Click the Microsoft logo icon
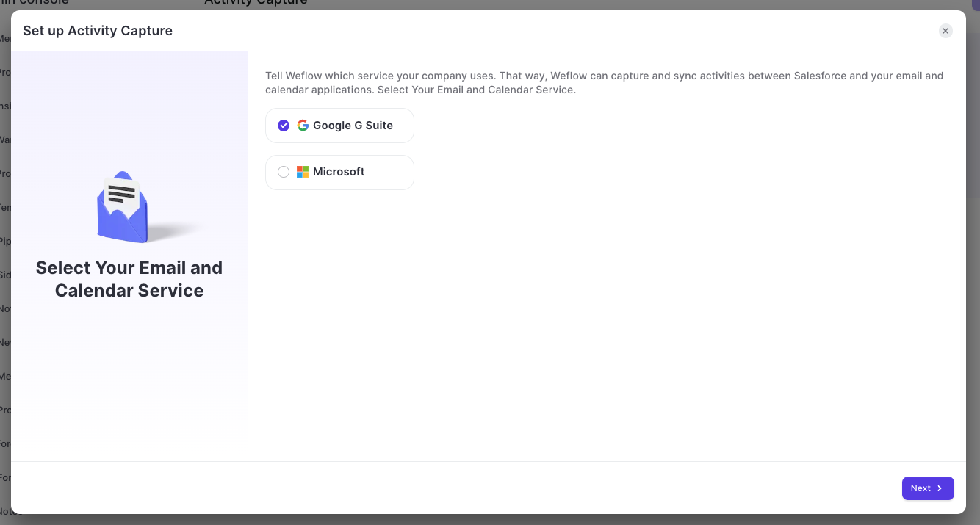Viewport: 980px width, 525px height. [x=303, y=172]
